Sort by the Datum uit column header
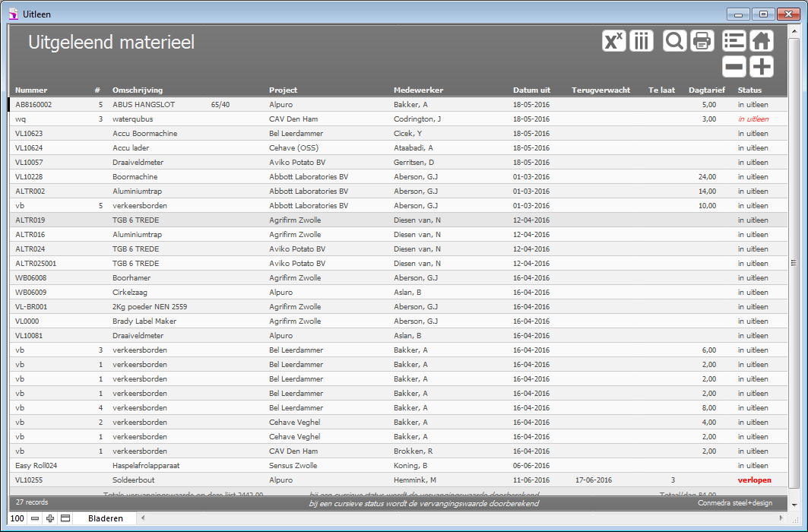808x532 pixels. point(531,90)
